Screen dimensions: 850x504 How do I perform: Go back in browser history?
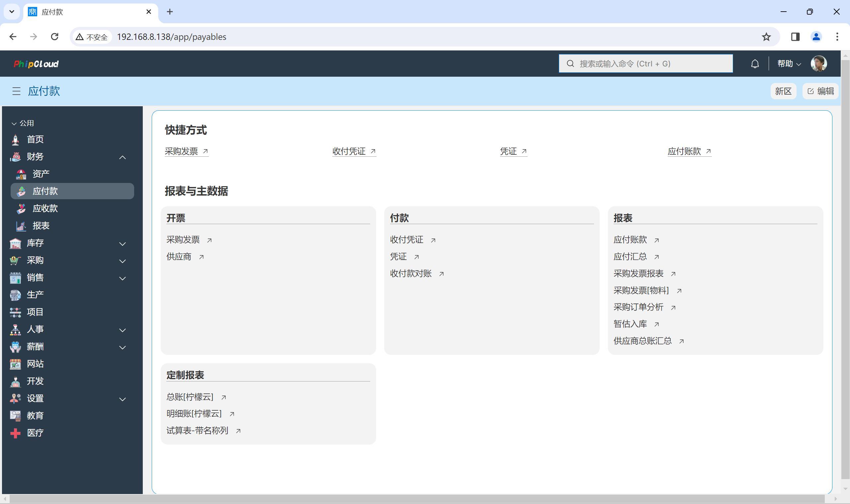tap(13, 37)
